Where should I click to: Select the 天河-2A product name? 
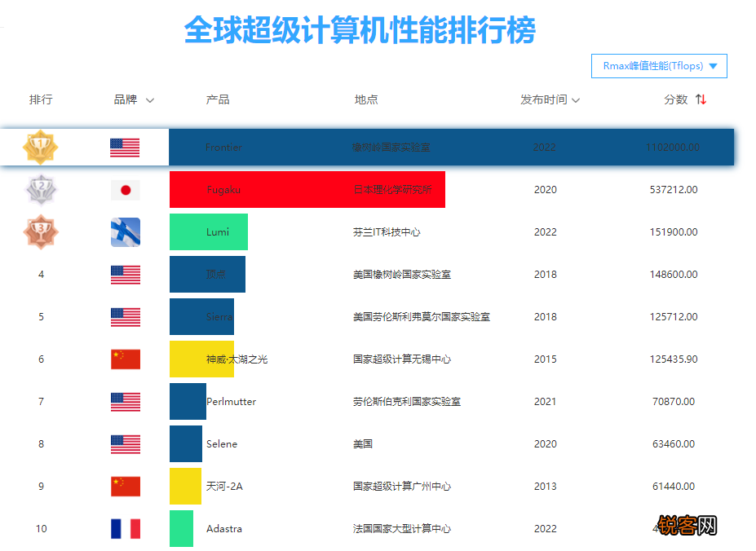(x=224, y=487)
